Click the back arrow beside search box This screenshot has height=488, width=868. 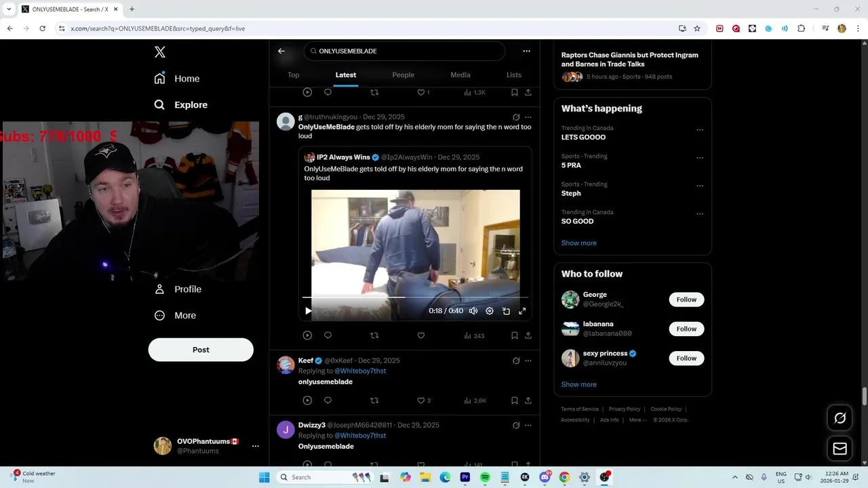pyautogui.click(x=281, y=51)
